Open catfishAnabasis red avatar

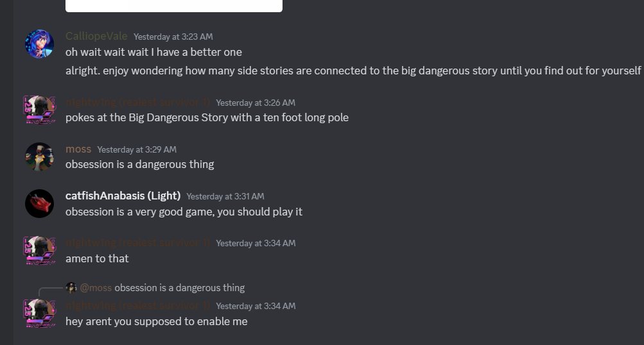39,203
